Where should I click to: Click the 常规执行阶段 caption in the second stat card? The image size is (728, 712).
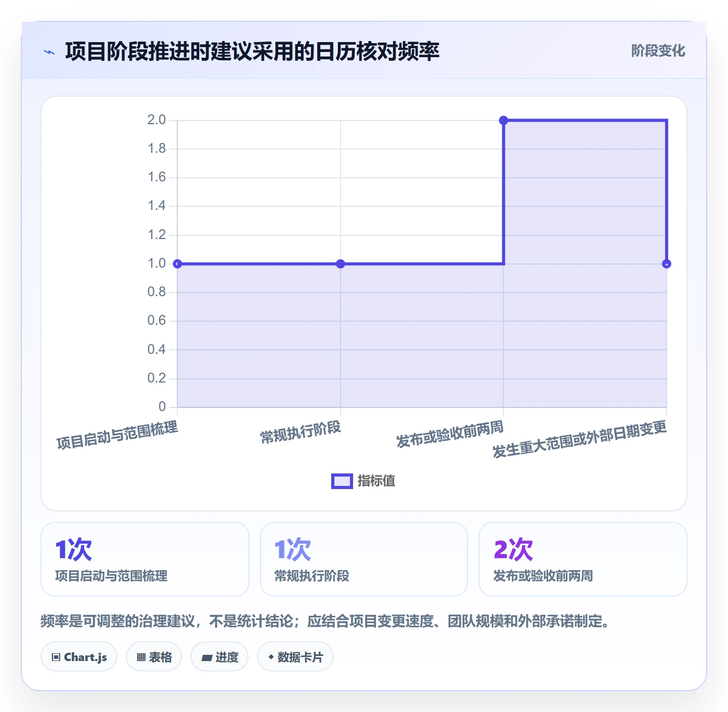point(312,576)
